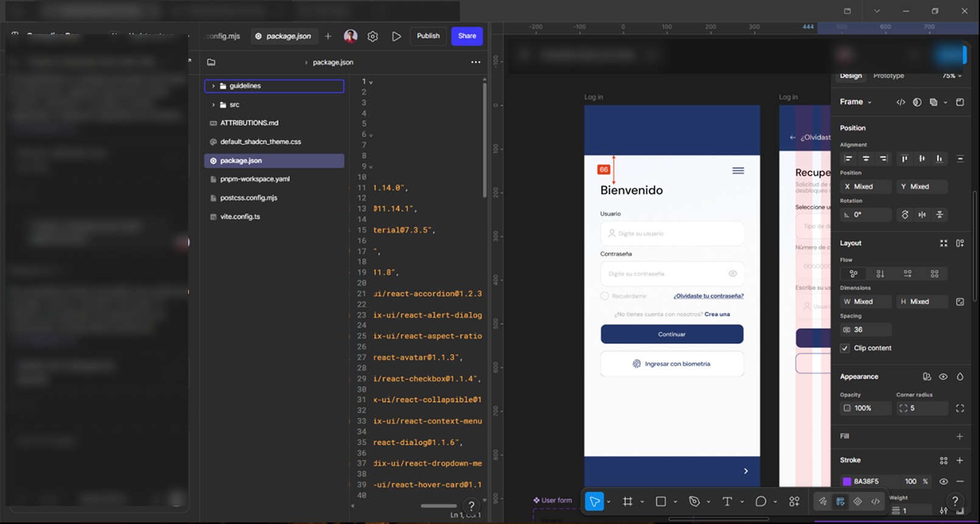Open the Move tool options arrow

(608, 502)
